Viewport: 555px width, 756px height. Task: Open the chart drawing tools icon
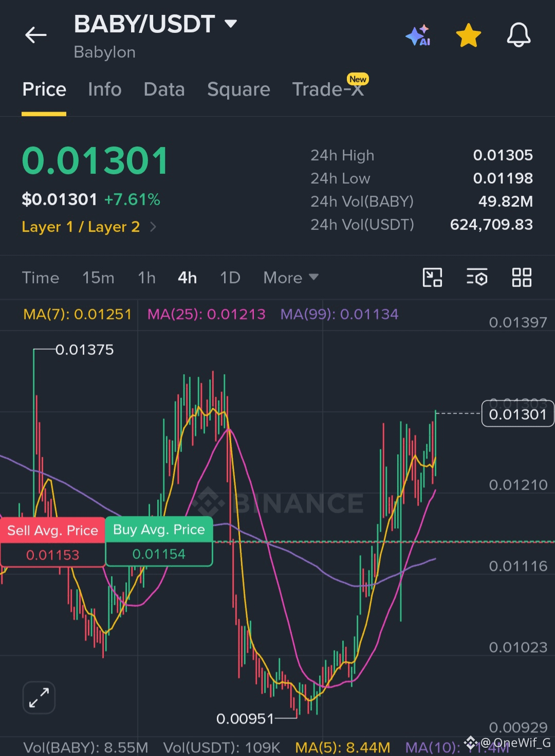tap(432, 278)
